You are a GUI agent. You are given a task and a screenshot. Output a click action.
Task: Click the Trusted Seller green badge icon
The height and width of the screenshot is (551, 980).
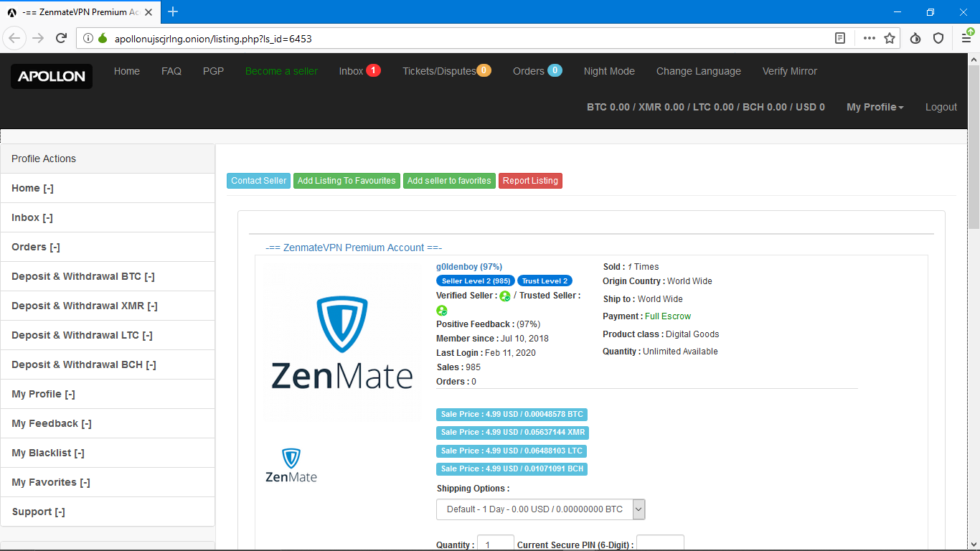click(442, 310)
